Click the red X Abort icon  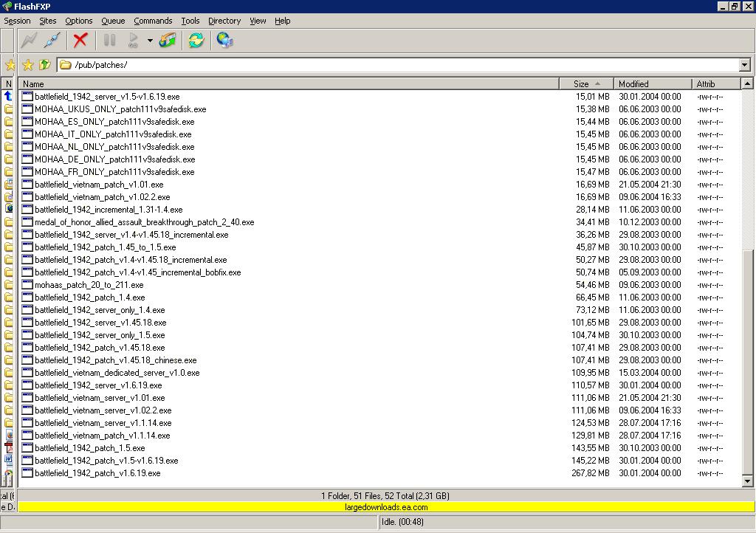click(80, 40)
